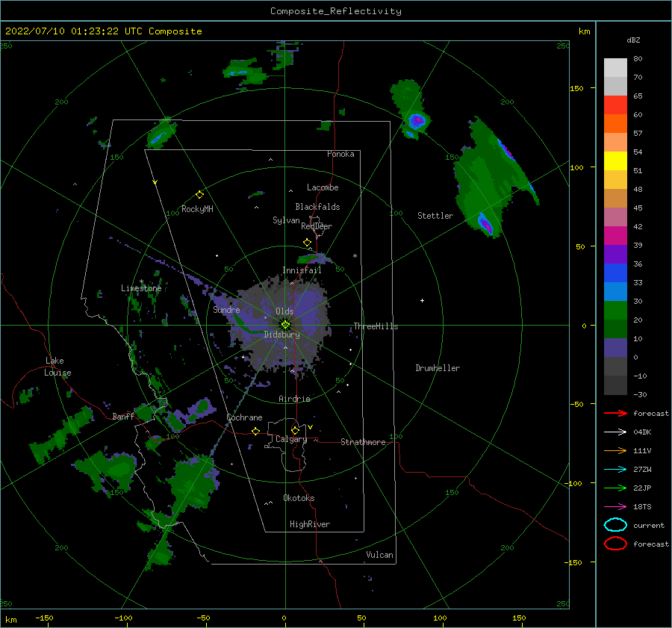Click the Stettler label
Image resolution: width=672 pixels, height=628 pixels.
click(x=435, y=216)
